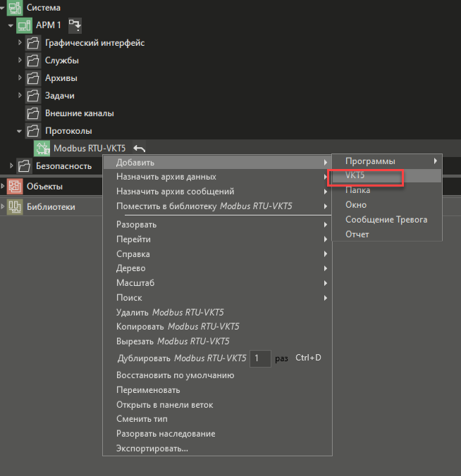Viewport: 461px width, 476px height.
Task: Choose Удалить Modbus RTU-VKT5 menu entry
Action: [x=170, y=313]
